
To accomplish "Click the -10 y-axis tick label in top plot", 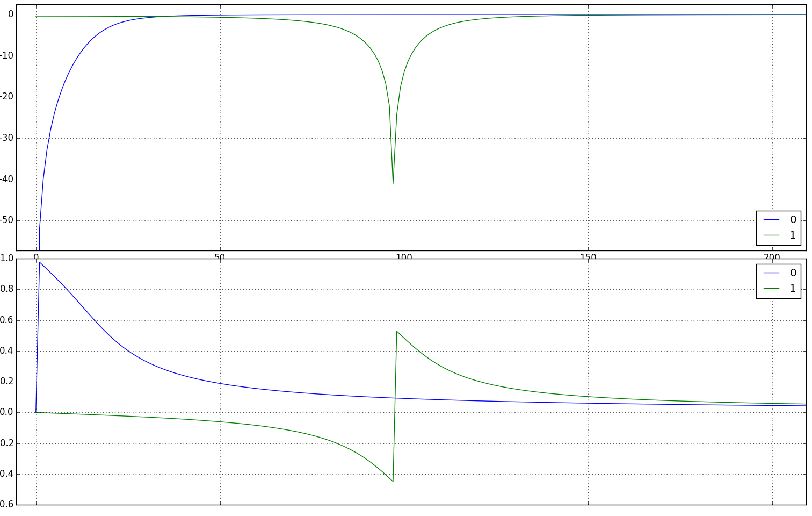I will point(8,56).
